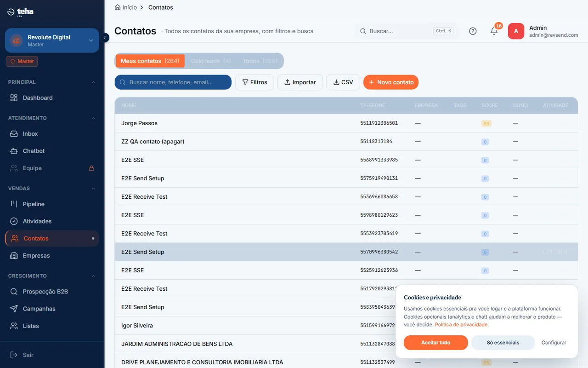Click the Sair logout arrow icon

14,355
